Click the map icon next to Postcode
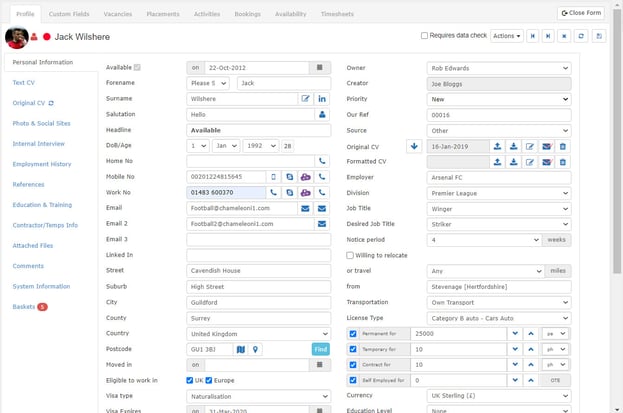Viewport: 623px width, 413px height. pyautogui.click(x=240, y=349)
